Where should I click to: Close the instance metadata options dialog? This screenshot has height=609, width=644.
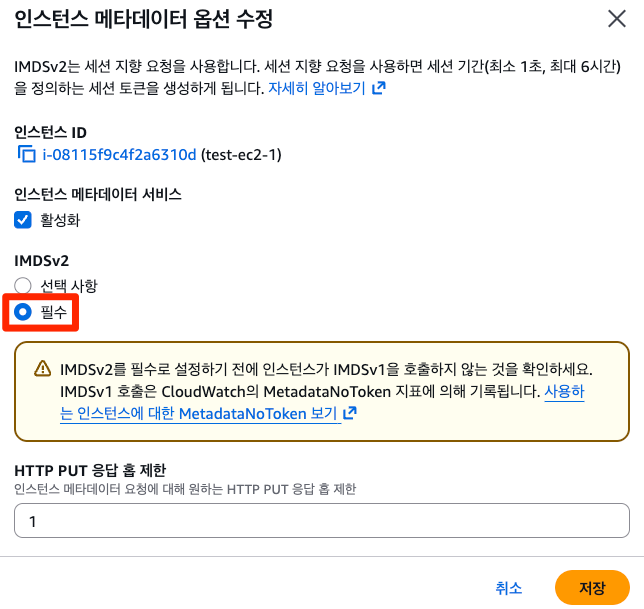click(x=617, y=17)
